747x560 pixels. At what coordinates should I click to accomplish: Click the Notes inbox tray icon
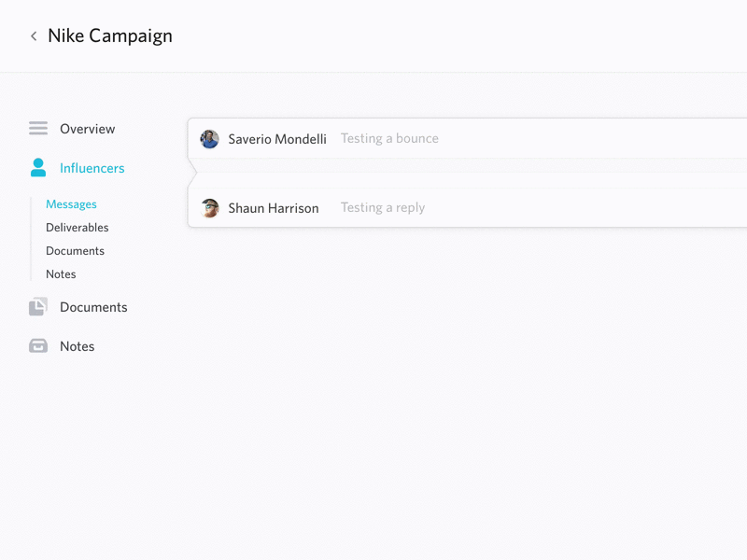coord(38,345)
